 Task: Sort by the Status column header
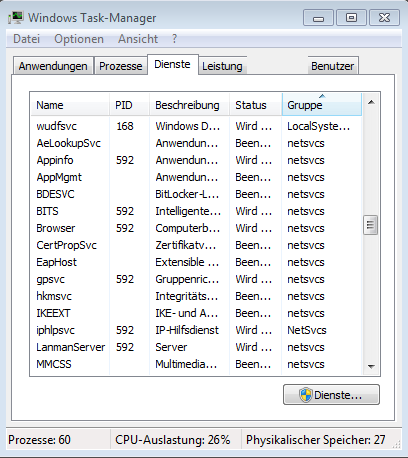[255, 105]
